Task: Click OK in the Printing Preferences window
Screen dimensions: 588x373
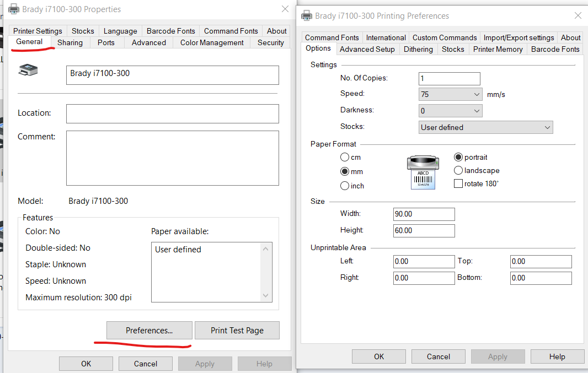Action: coord(379,356)
